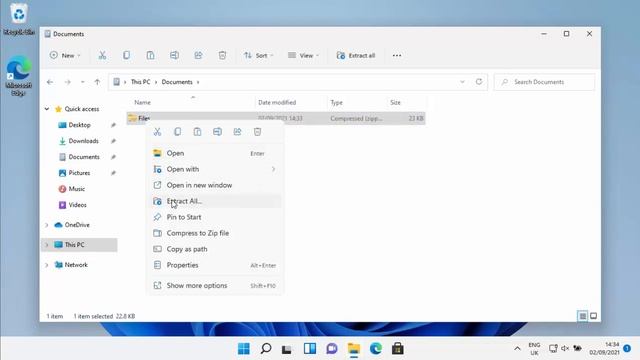Select Desktop in Quick access
The height and width of the screenshot is (360, 640).
click(x=80, y=125)
